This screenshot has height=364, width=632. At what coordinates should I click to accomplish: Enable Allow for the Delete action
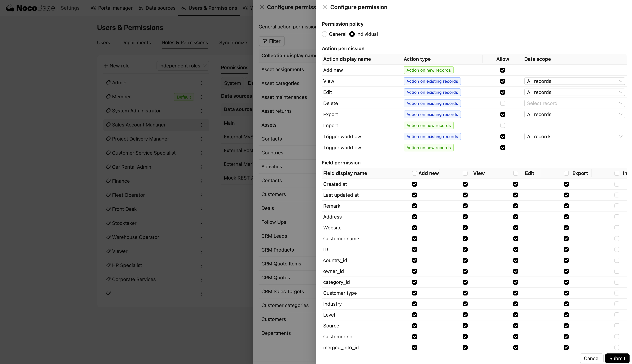(x=503, y=103)
